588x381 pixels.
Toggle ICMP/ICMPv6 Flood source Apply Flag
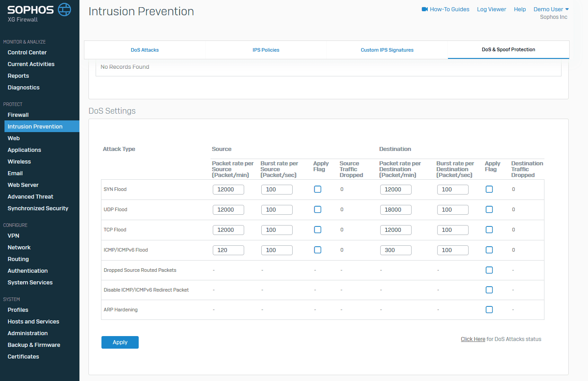[x=318, y=250]
